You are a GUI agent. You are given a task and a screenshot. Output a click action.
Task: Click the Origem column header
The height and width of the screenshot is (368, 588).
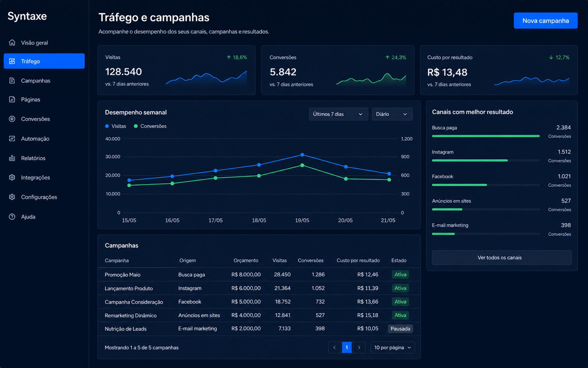(x=187, y=261)
